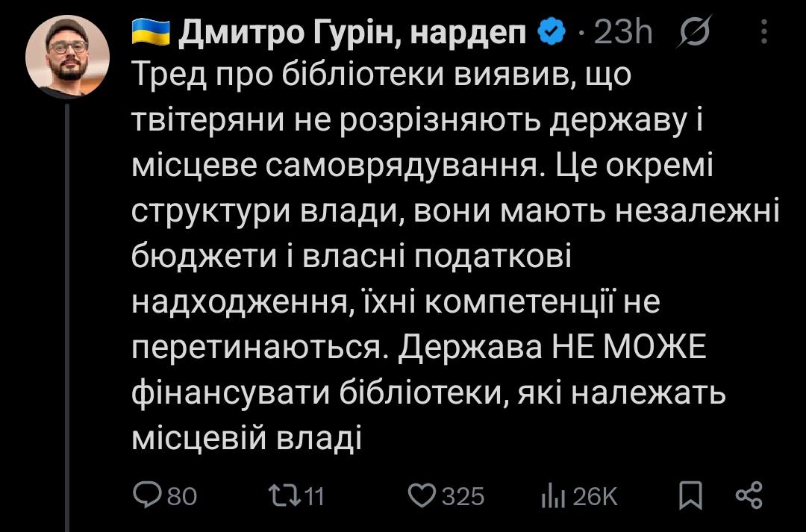The height and width of the screenshot is (532, 806).
Task: Bookmark this tweet
Action: click(692, 495)
